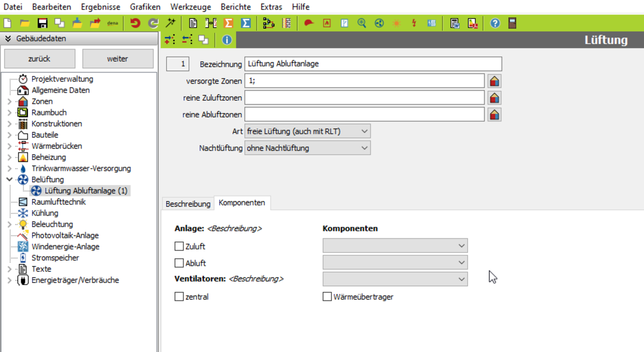Open the Datei menu

click(x=13, y=7)
